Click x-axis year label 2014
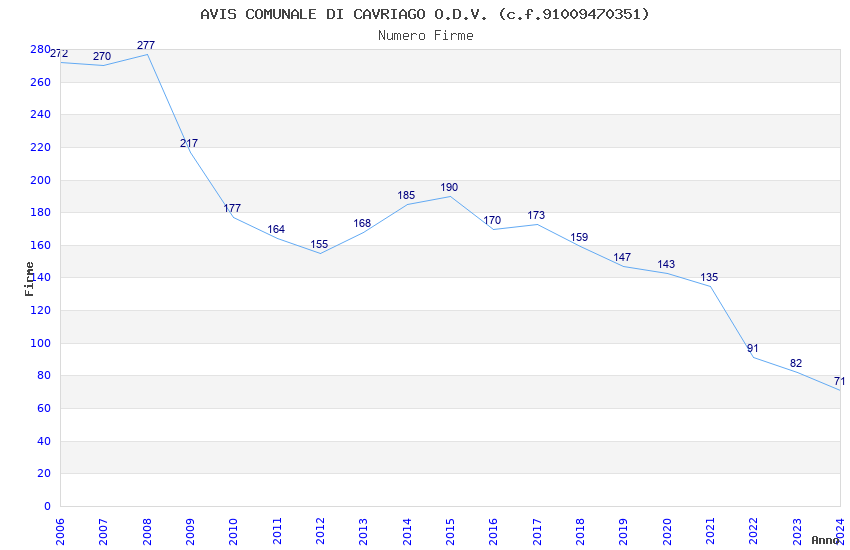850x550 pixels. click(407, 532)
